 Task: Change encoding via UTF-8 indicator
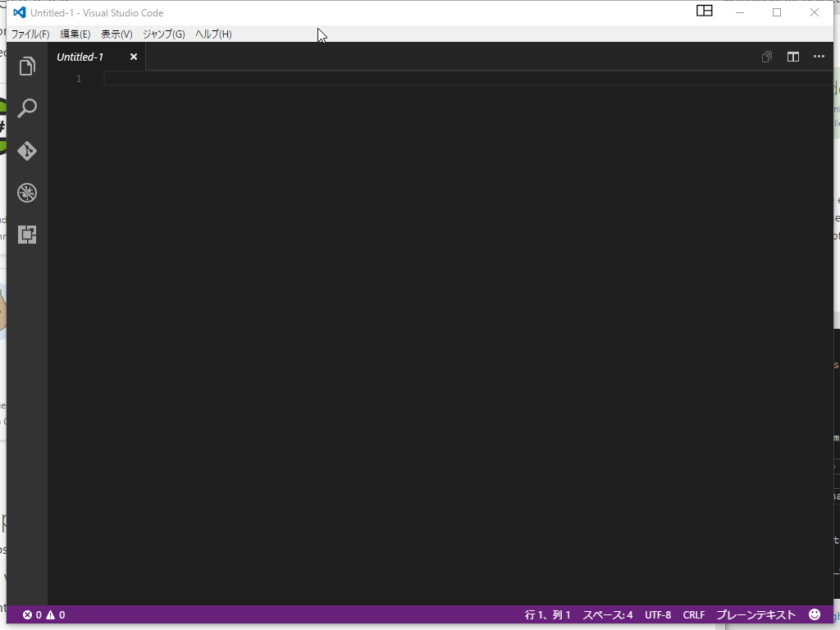pos(658,615)
